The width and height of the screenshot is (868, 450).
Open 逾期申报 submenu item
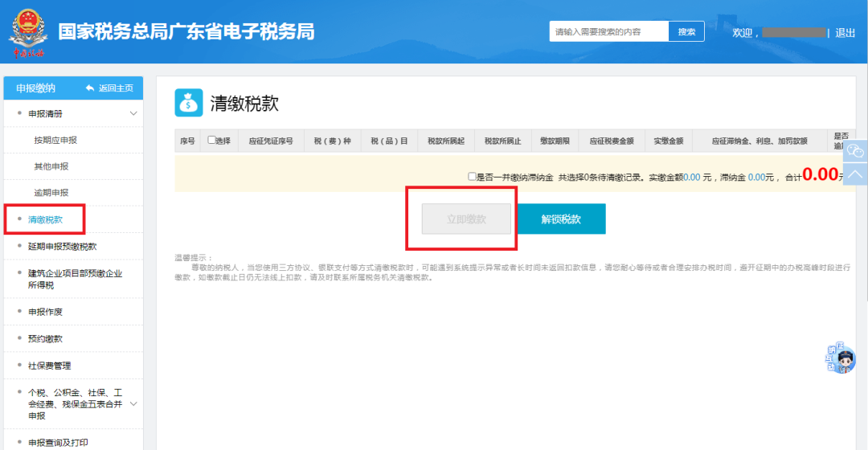point(51,193)
